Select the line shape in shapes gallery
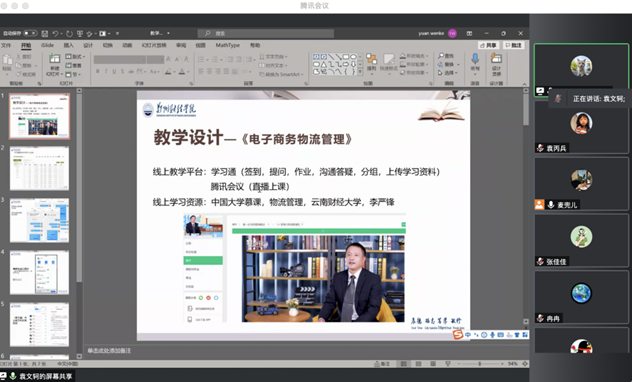 [x=331, y=57]
